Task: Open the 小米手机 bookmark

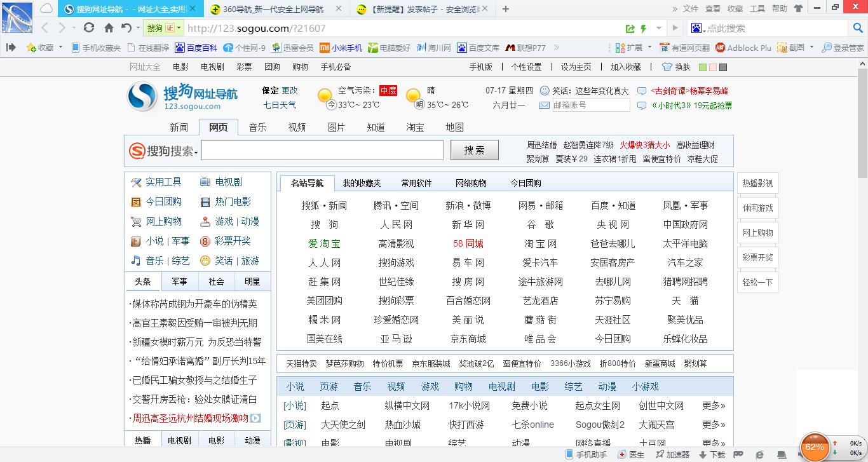Action: (341, 48)
